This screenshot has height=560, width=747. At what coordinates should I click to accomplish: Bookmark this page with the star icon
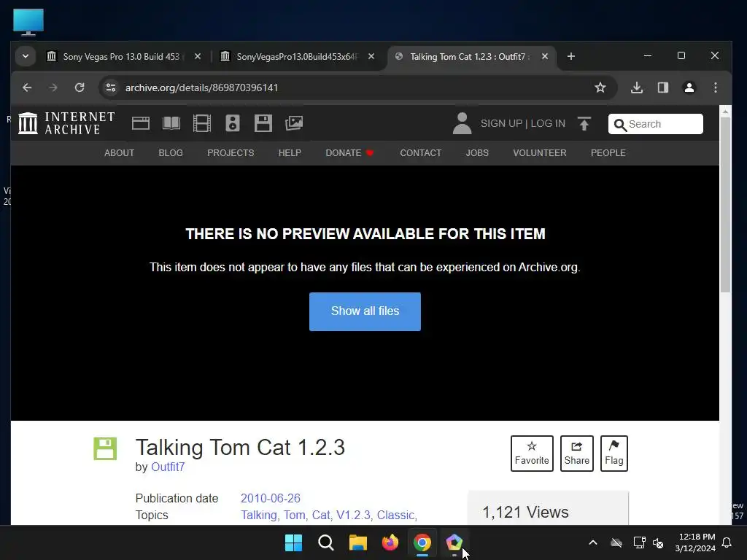tap(600, 87)
